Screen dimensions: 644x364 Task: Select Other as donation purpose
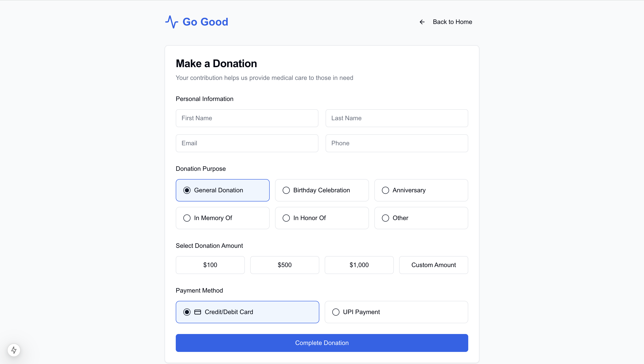point(421,218)
